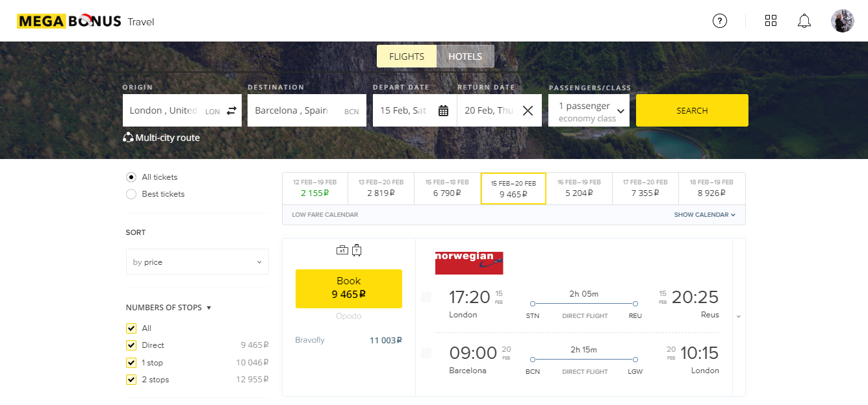Swap origin and destination with arrows icon

pyautogui.click(x=231, y=111)
